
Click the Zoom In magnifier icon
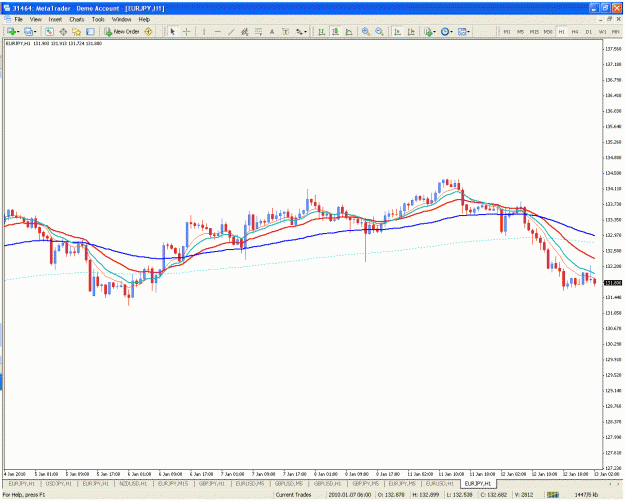coord(366,31)
